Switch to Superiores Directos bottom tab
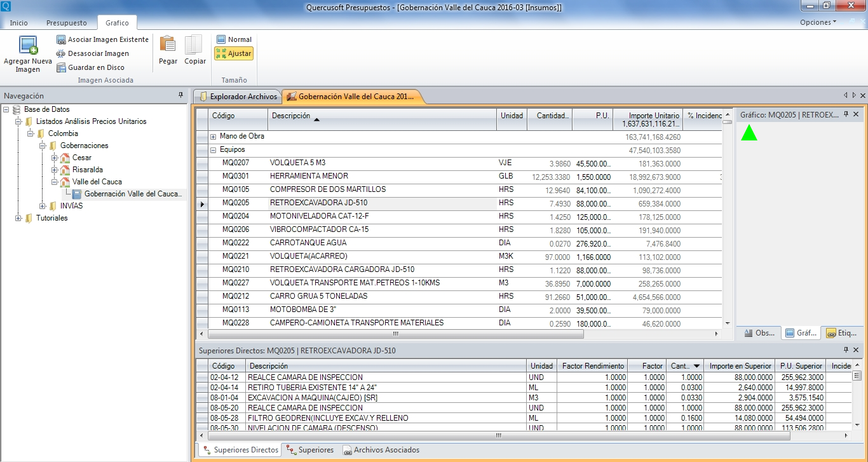 pyautogui.click(x=240, y=450)
